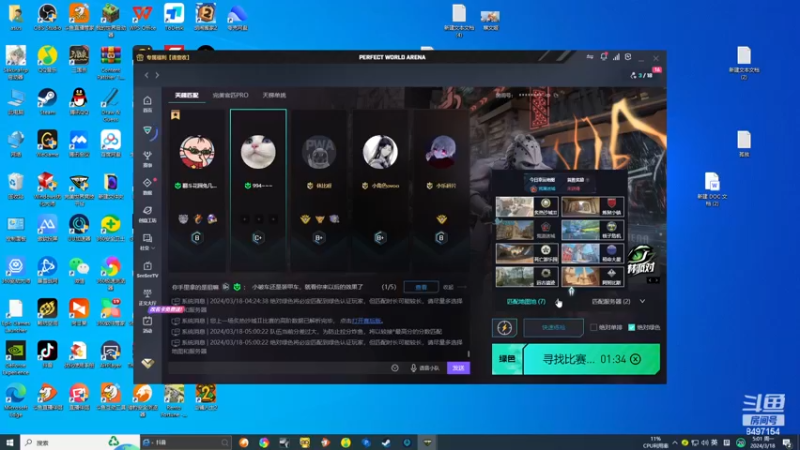Image resolution: width=800 pixels, height=450 pixels.
Task: Open the WeChat desktop icon
Action: point(79,270)
